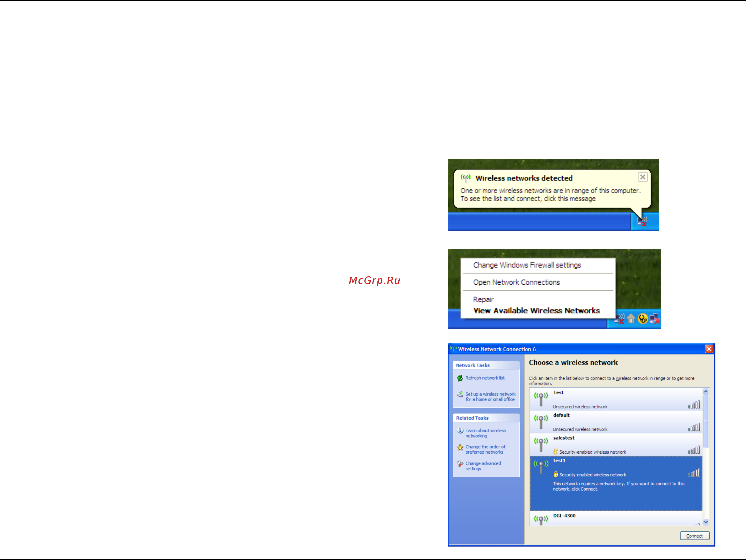
Task: Click the Wireless networks detected balloon message
Action: 550,195
